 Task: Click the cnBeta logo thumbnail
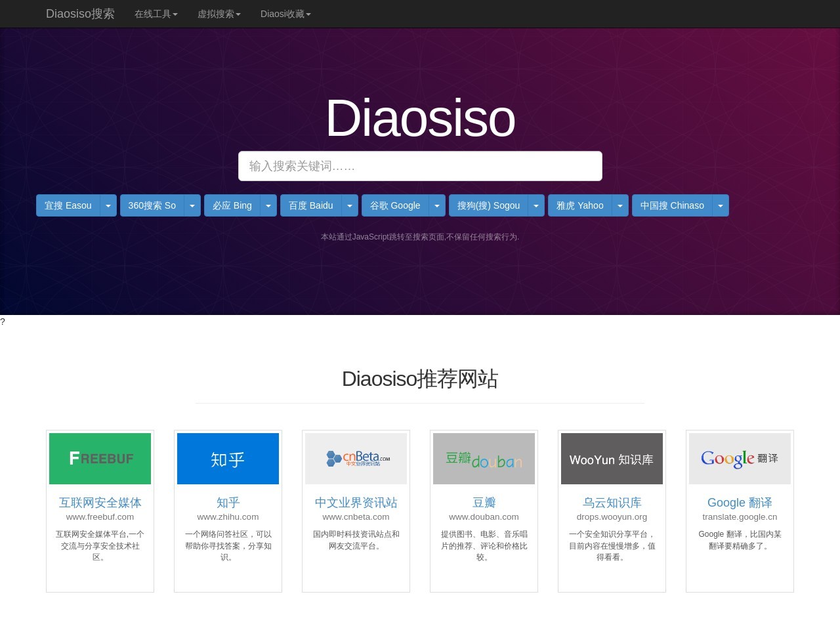[x=356, y=459]
